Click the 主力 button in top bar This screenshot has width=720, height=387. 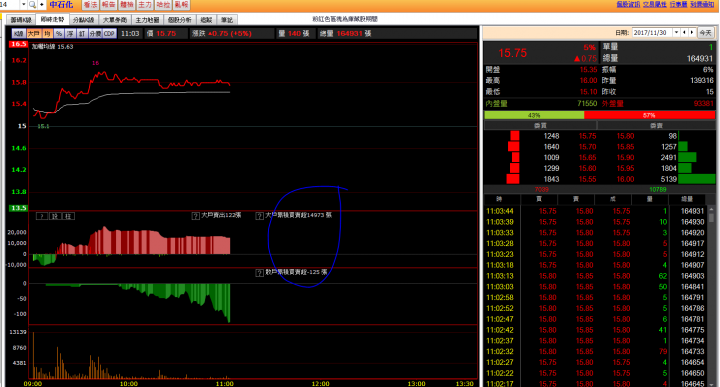pos(145,5)
